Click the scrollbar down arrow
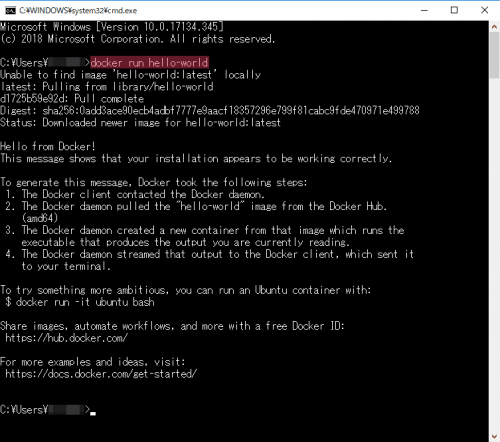 [494, 436]
